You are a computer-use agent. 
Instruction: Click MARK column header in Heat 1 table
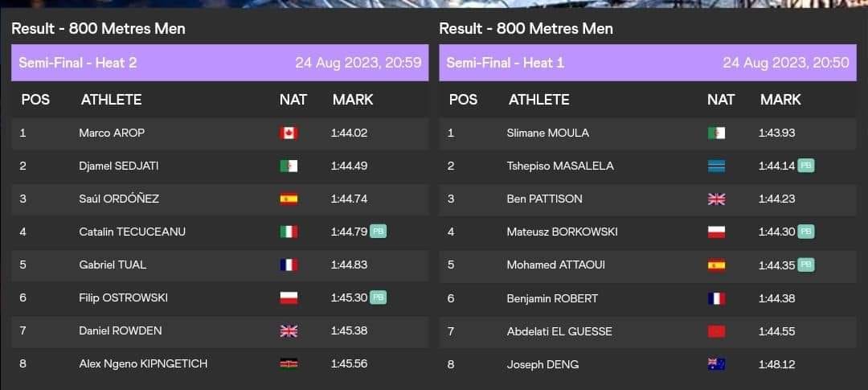(780, 100)
